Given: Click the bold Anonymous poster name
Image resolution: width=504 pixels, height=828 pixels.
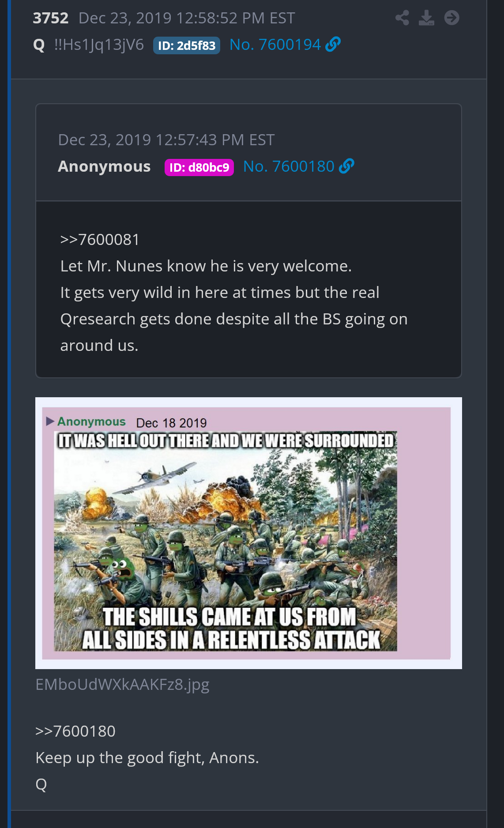Looking at the screenshot, I should click(104, 166).
